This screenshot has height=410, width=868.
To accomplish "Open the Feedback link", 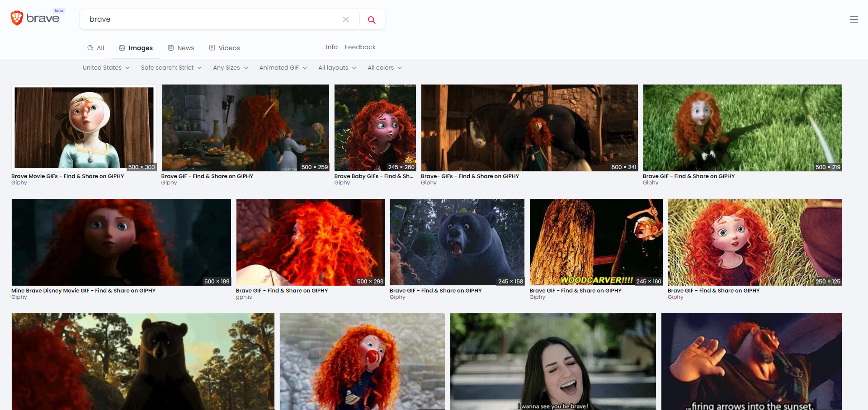I will point(360,47).
